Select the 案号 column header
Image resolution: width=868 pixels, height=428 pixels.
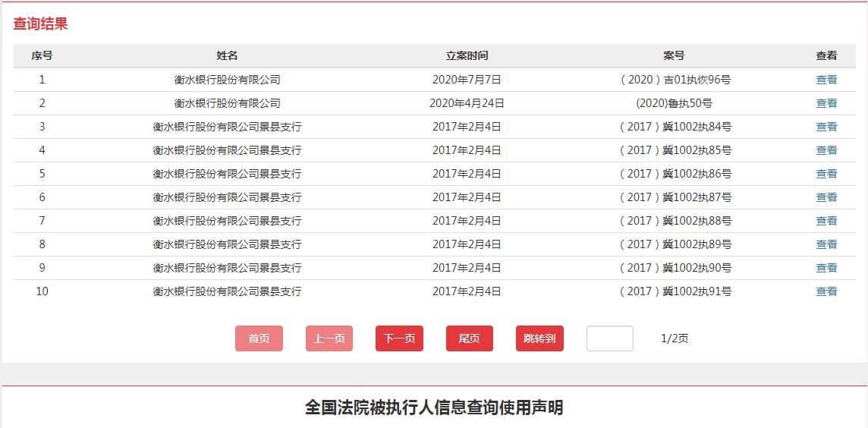tap(675, 56)
